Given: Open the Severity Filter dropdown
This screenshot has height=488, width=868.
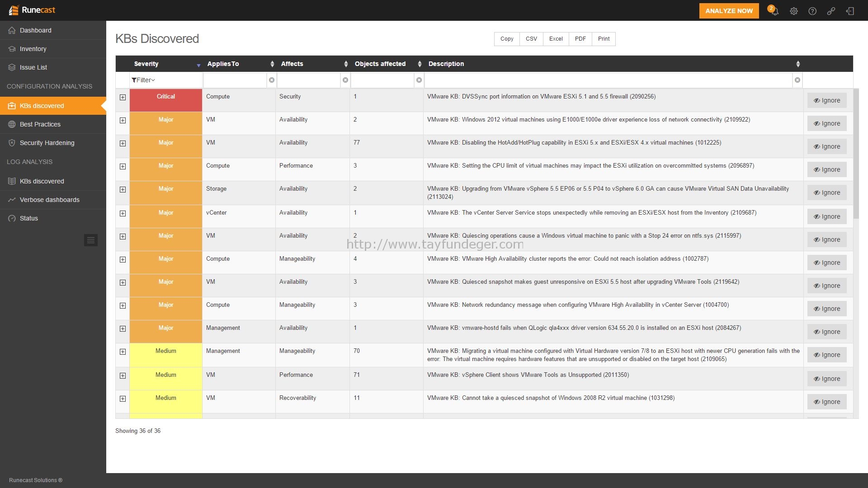Looking at the screenshot, I should coord(143,80).
